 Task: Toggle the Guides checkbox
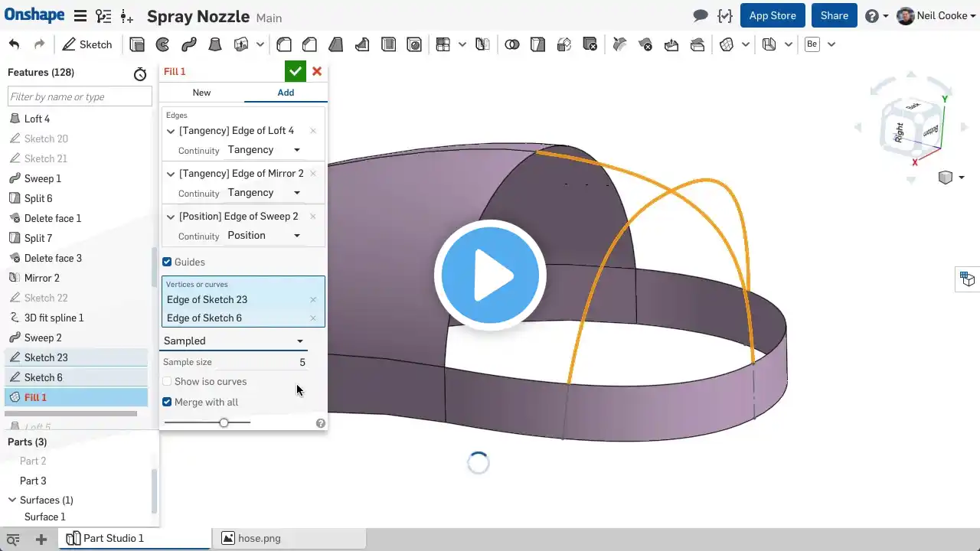[167, 262]
